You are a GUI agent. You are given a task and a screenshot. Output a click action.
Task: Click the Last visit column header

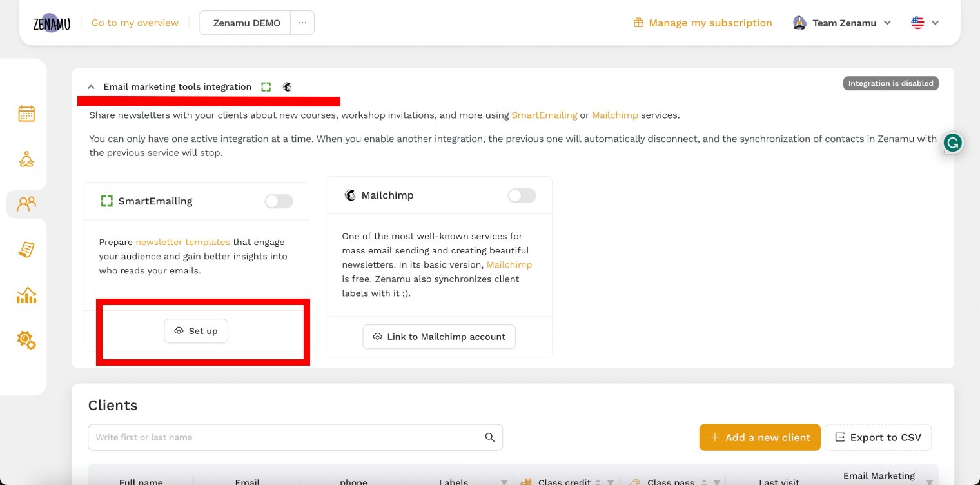(x=779, y=481)
